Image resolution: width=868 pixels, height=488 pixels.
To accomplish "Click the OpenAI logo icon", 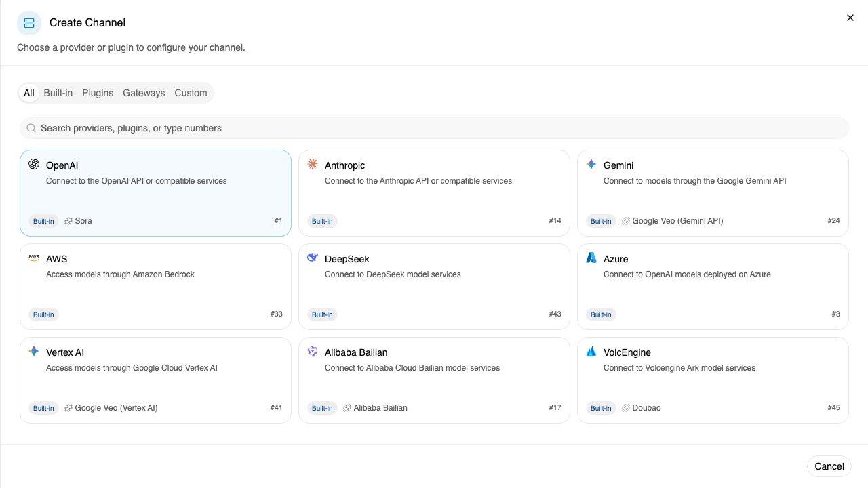I will [34, 164].
